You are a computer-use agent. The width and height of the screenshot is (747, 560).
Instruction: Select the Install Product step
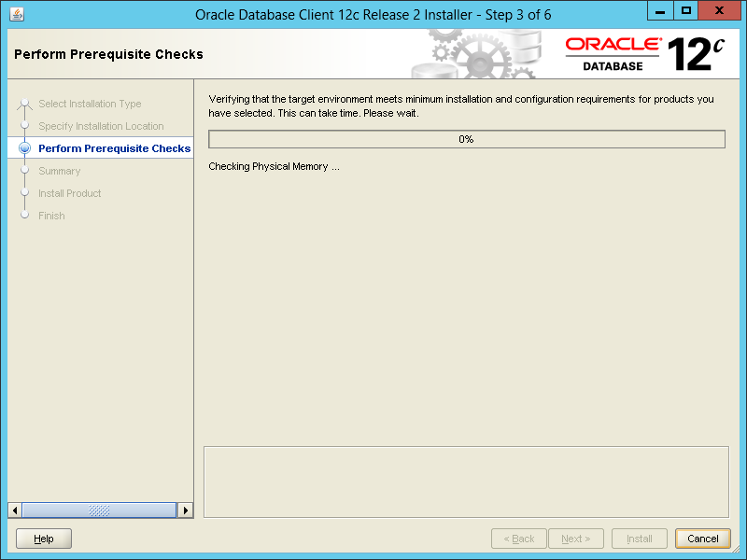70,193
